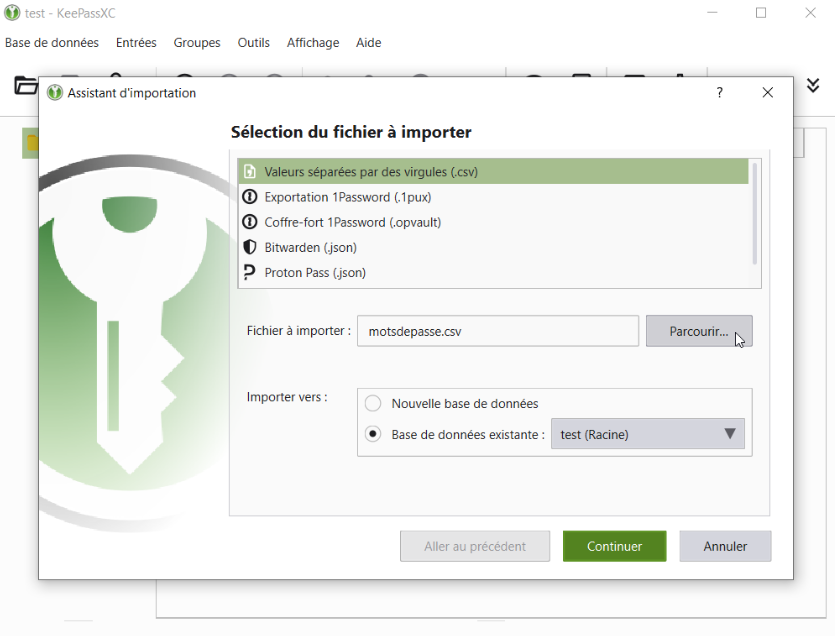Open the Aide menu

(369, 43)
